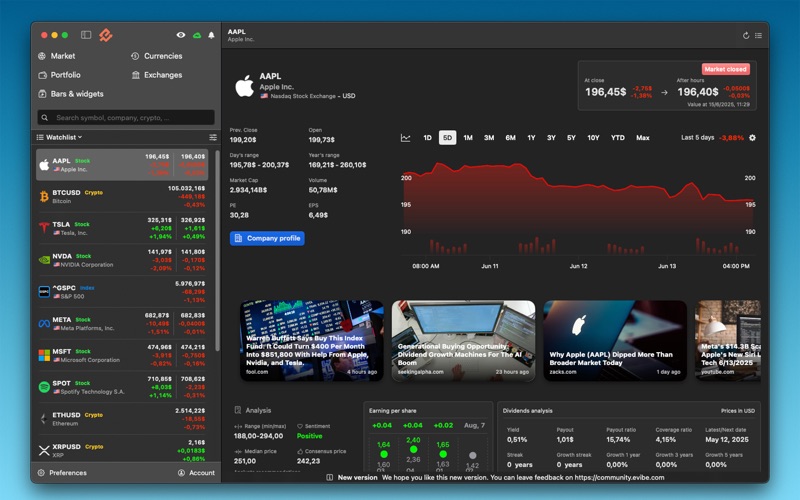Click the Bitcoin logo icon
Screen dimensions: 800x500
44,196
